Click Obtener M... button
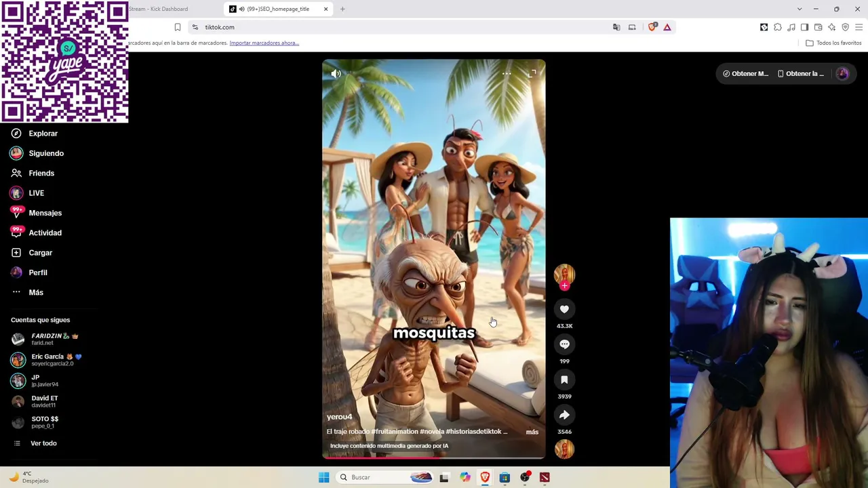The height and width of the screenshot is (488, 868). point(745,74)
